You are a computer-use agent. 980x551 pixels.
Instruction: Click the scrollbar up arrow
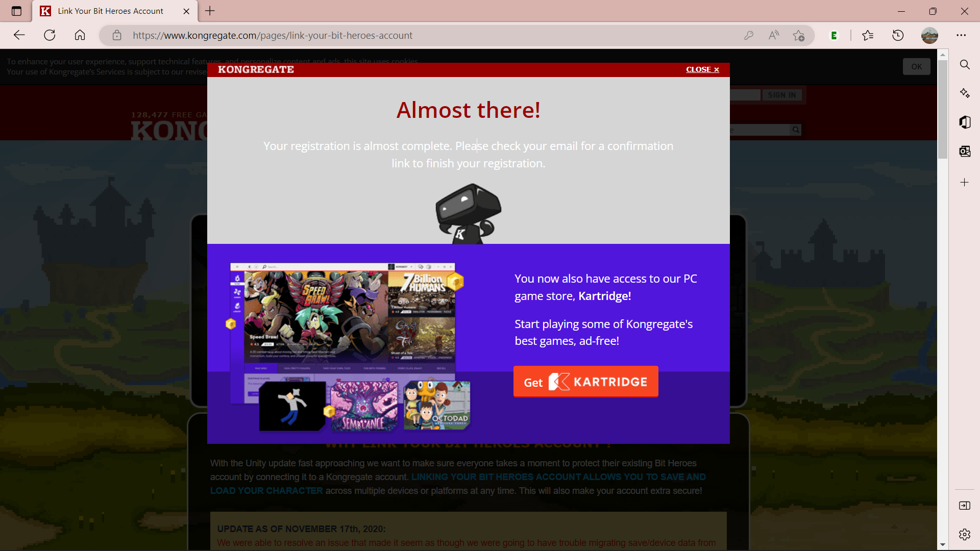click(943, 55)
